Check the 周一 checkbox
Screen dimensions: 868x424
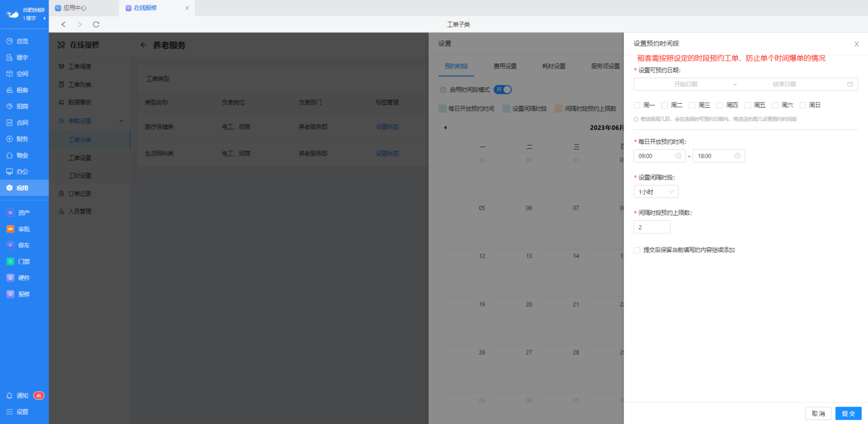(x=637, y=105)
